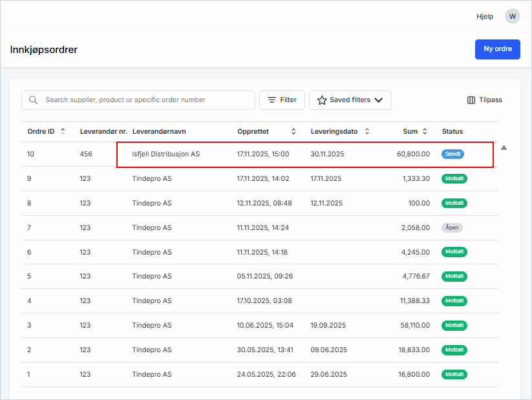
Task: Sort by the Opprettet column arrows
Action: pyautogui.click(x=293, y=131)
